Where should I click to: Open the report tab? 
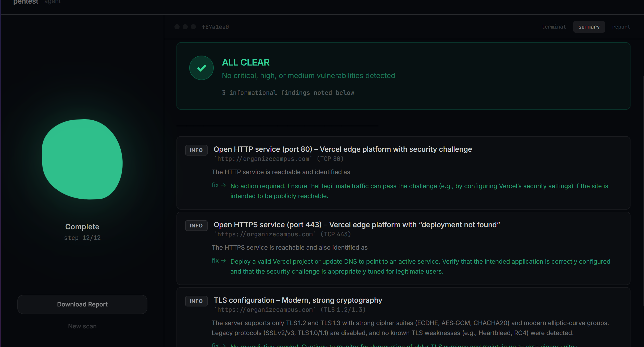[x=621, y=27]
